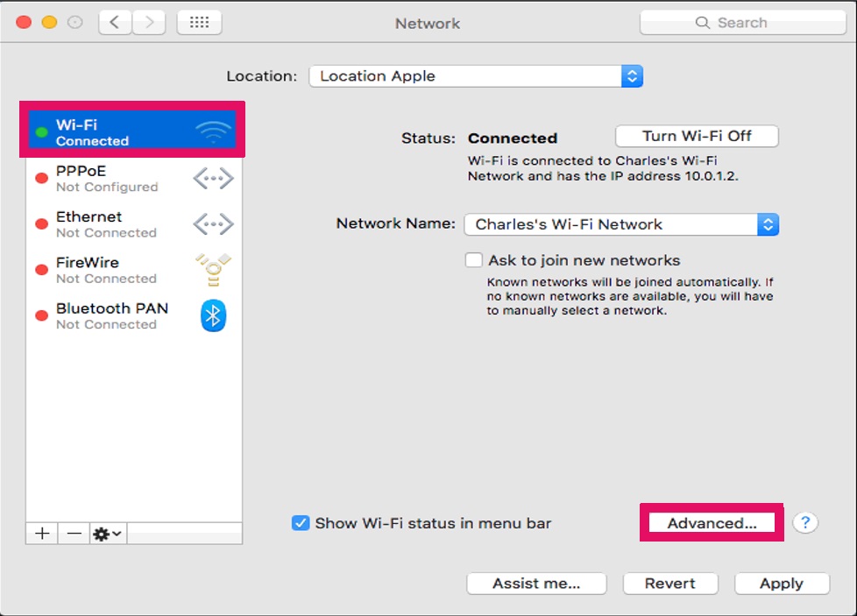The height and width of the screenshot is (616, 857).
Task: Click the Wi-Fi IP address description text
Action: point(603,168)
